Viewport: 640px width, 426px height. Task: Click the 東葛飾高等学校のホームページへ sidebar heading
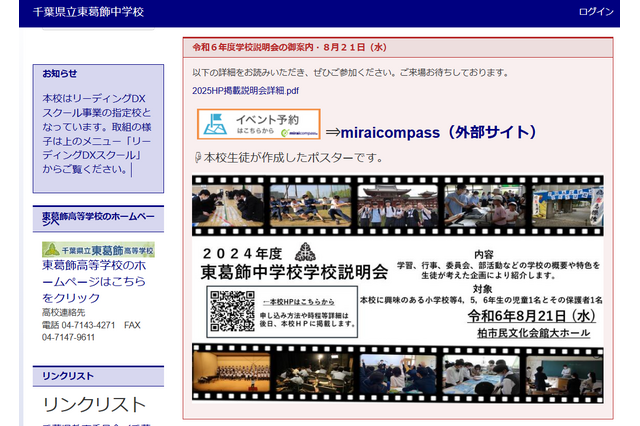(98, 219)
